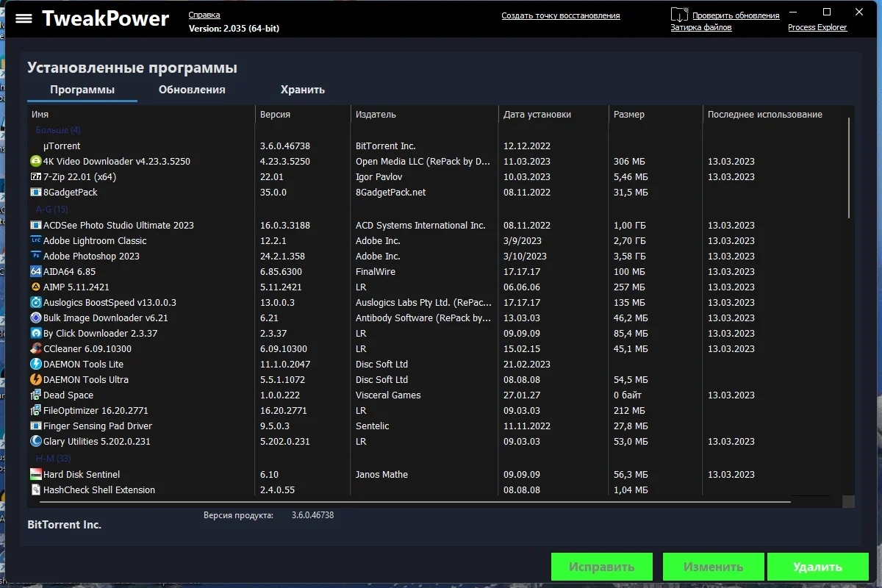Click the AIDA64 6.85 icon
882x588 pixels.
pyautogui.click(x=36, y=271)
